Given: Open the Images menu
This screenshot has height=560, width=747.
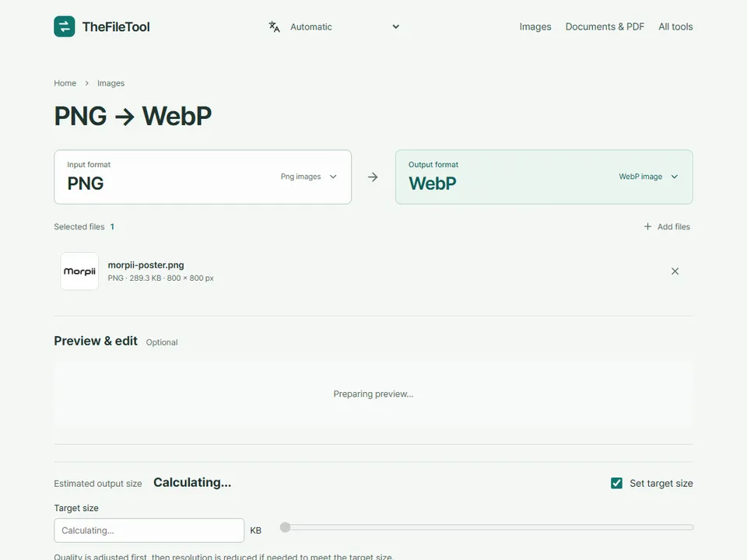Looking at the screenshot, I should (x=535, y=26).
